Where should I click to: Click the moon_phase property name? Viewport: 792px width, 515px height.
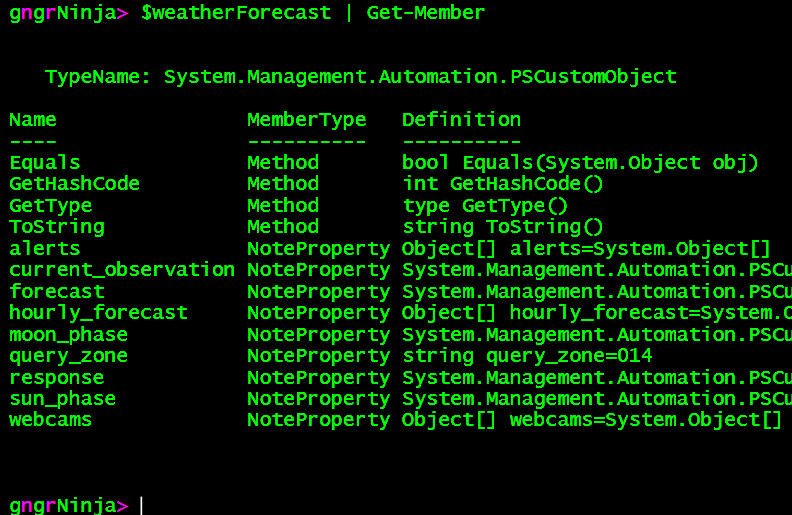pos(69,334)
